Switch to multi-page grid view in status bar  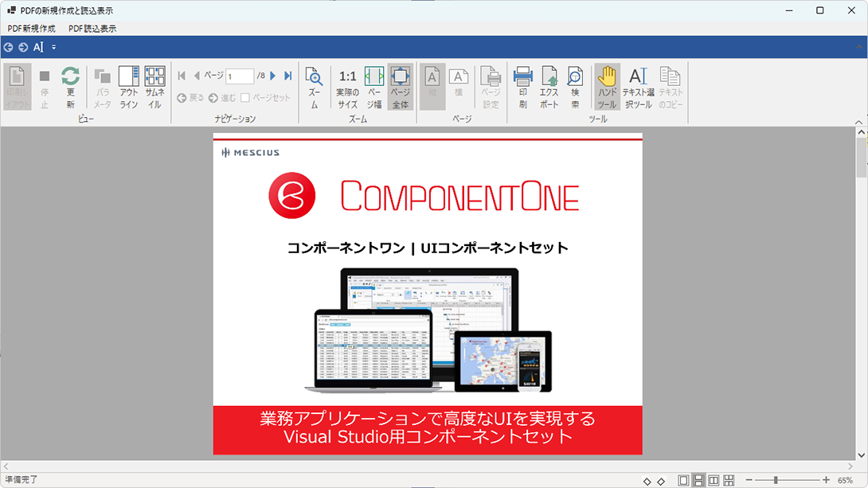tap(729, 480)
